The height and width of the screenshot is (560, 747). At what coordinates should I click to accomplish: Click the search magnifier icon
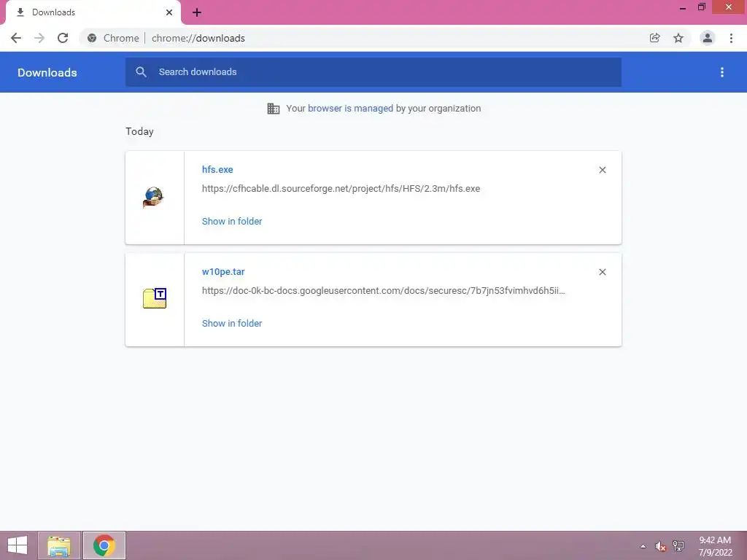pyautogui.click(x=141, y=72)
